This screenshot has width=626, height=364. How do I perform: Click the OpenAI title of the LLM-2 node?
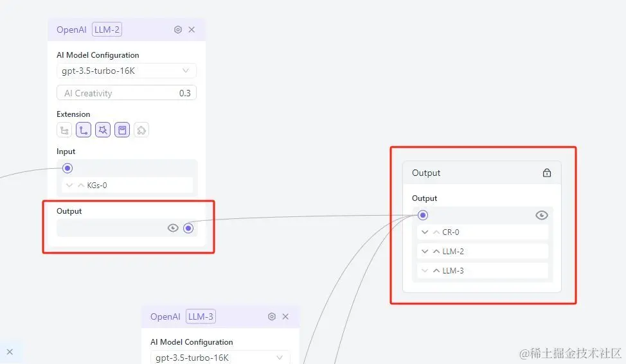(71, 30)
